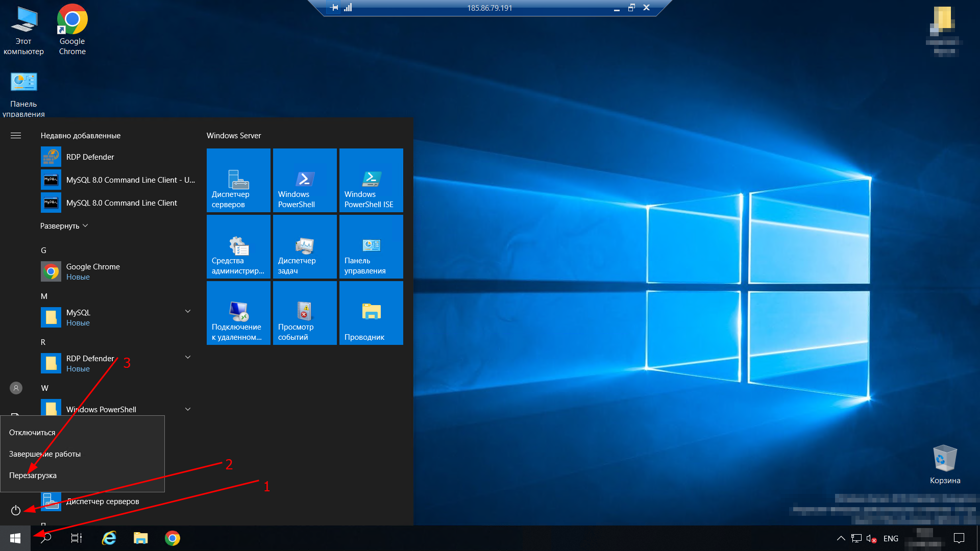Click the power icon in Start menu
The height and width of the screenshot is (551, 980).
(16, 510)
